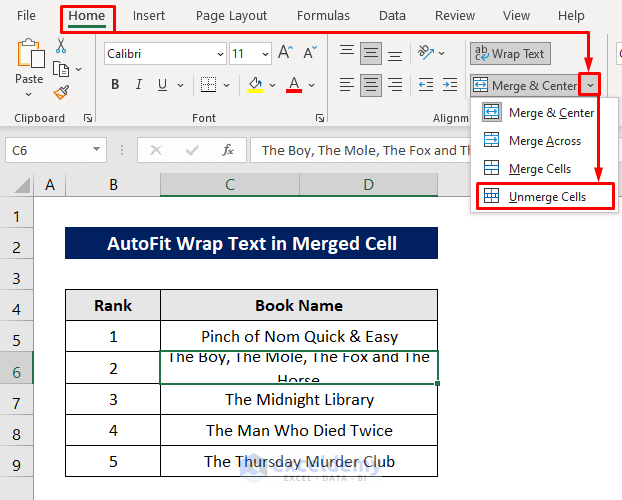Click the "Book Name" header cell
The height and width of the screenshot is (500, 622).
tap(299, 306)
